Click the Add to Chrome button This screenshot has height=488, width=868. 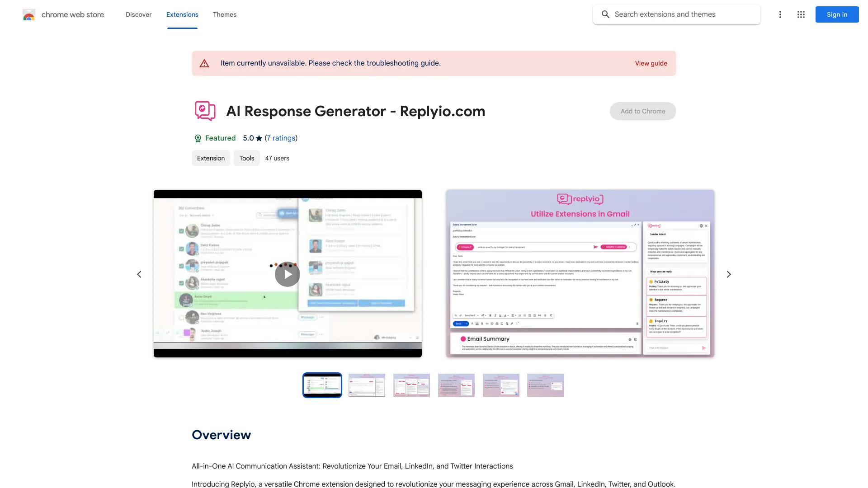[x=643, y=111]
